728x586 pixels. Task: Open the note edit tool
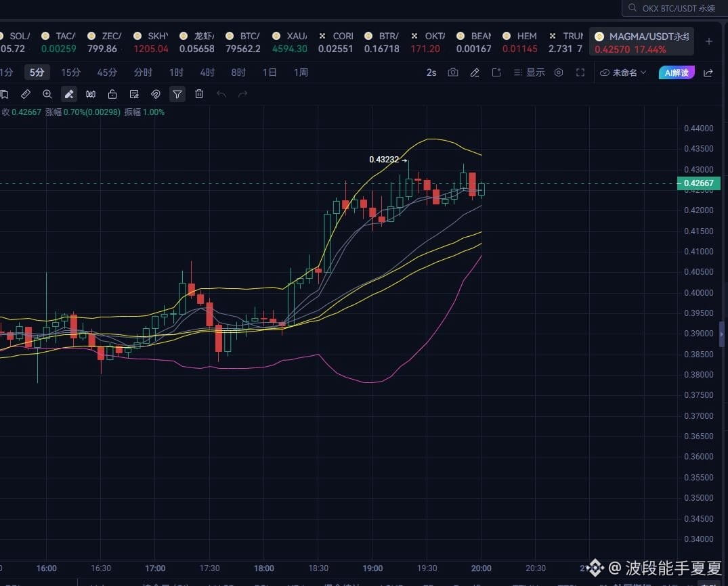click(x=134, y=94)
